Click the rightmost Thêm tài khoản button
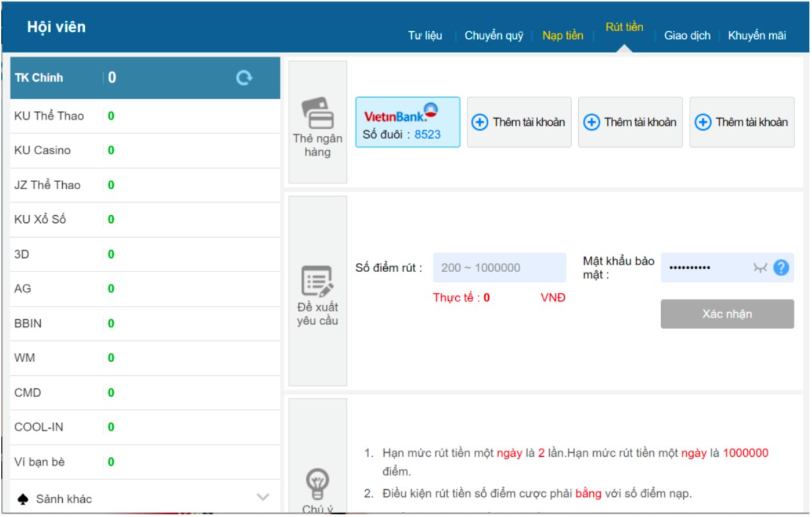The width and height of the screenshot is (812, 517). [x=742, y=121]
